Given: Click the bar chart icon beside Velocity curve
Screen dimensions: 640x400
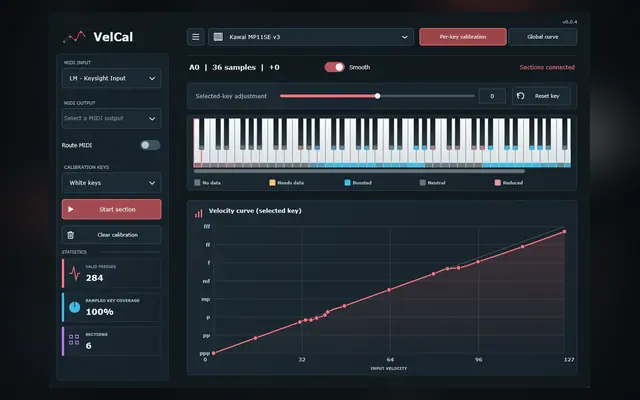Looking at the screenshot, I should 199,213.
